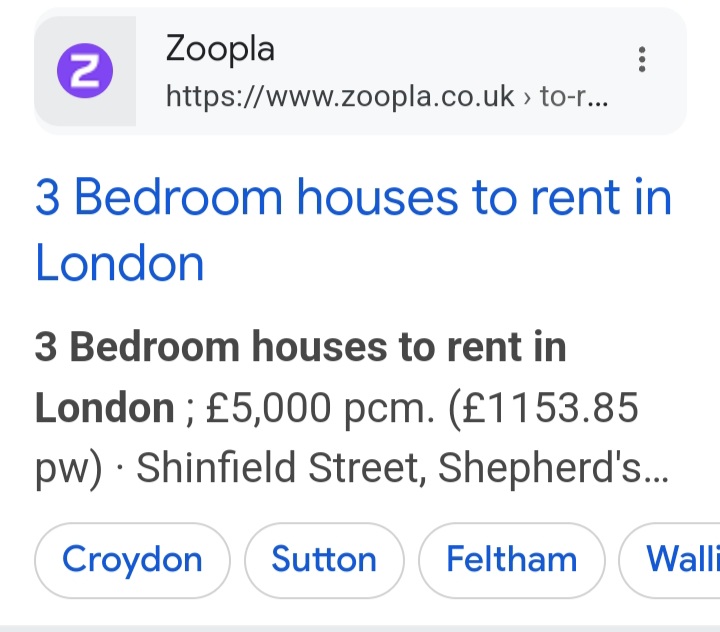Click the Zoopla site name

point(219,48)
